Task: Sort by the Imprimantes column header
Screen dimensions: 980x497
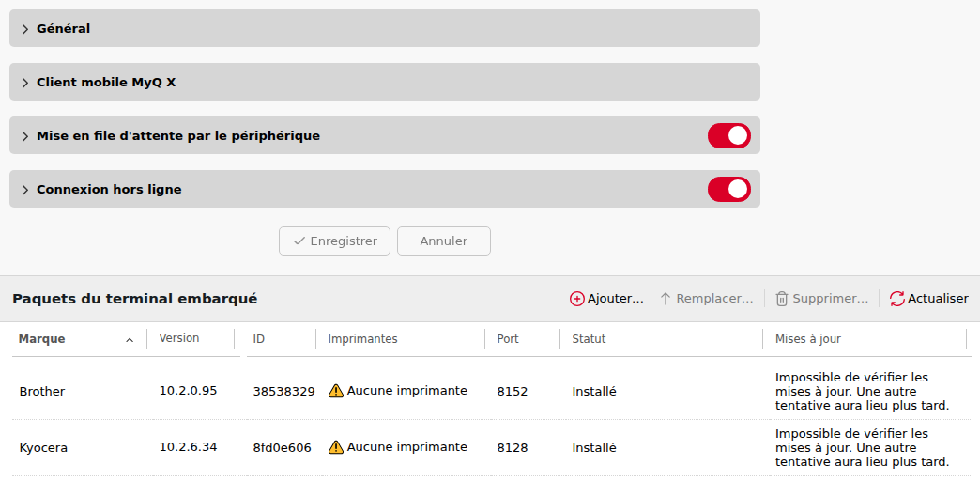Action: coord(362,339)
